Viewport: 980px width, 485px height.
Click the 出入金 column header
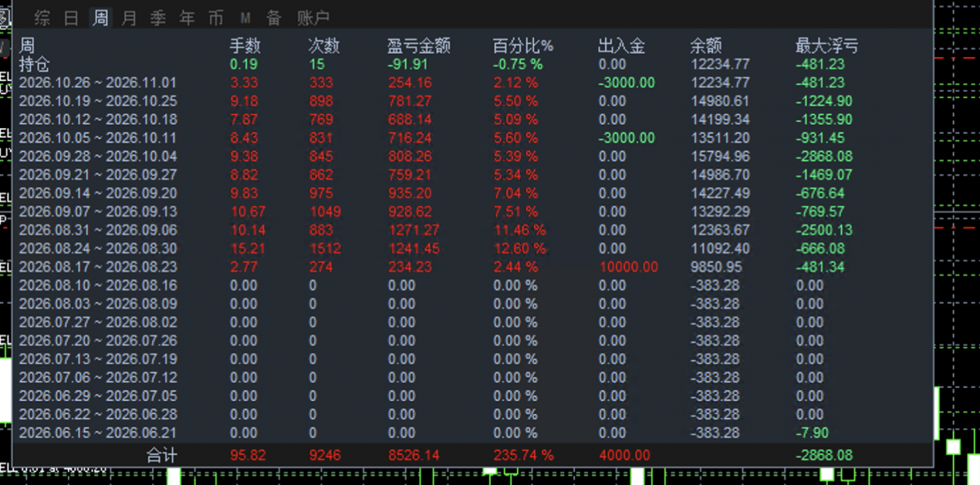pyautogui.click(x=621, y=46)
